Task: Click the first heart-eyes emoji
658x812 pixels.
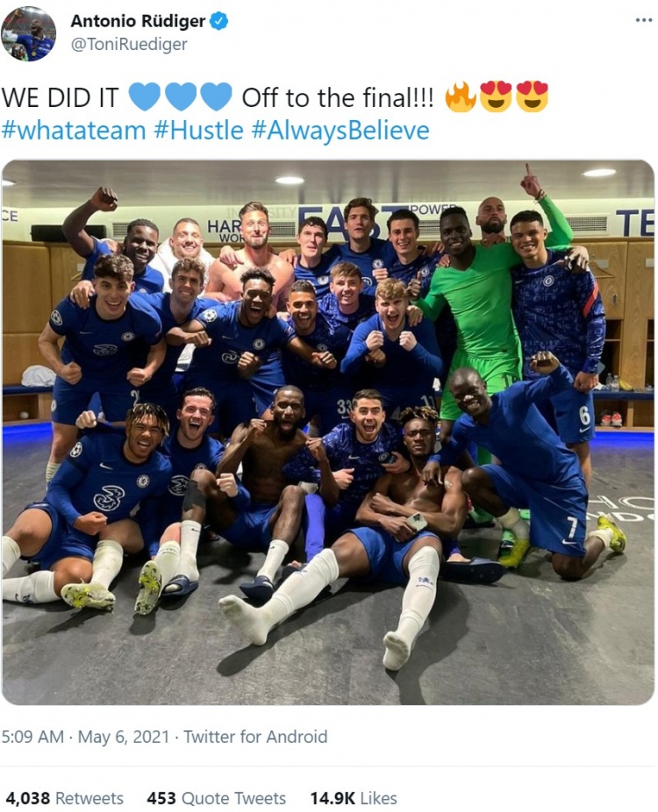Action: [x=496, y=96]
